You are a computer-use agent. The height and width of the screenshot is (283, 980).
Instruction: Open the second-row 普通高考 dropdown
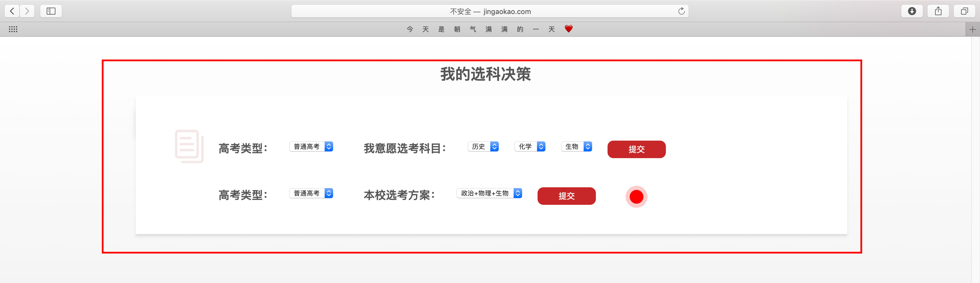pos(311,193)
